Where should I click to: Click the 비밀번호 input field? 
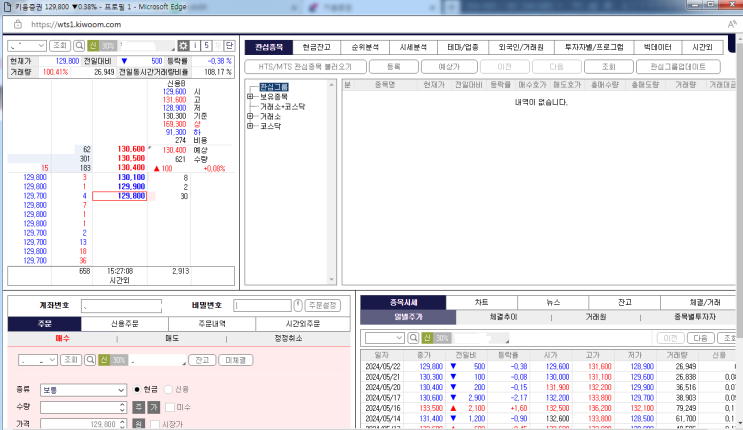coord(263,305)
